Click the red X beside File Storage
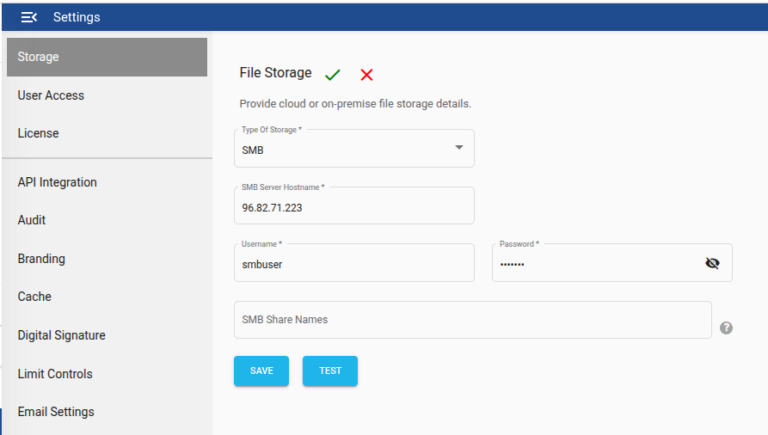768x435 pixels. [x=367, y=75]
